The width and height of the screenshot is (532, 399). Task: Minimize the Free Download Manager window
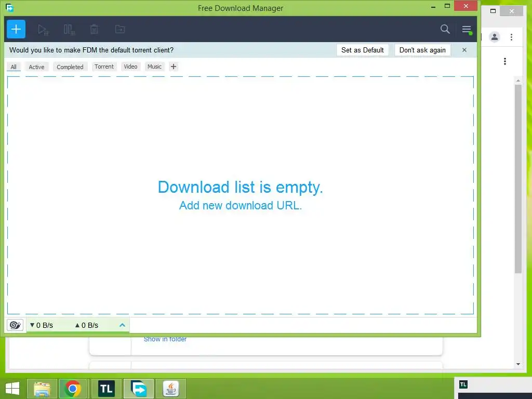pos(433,6)
